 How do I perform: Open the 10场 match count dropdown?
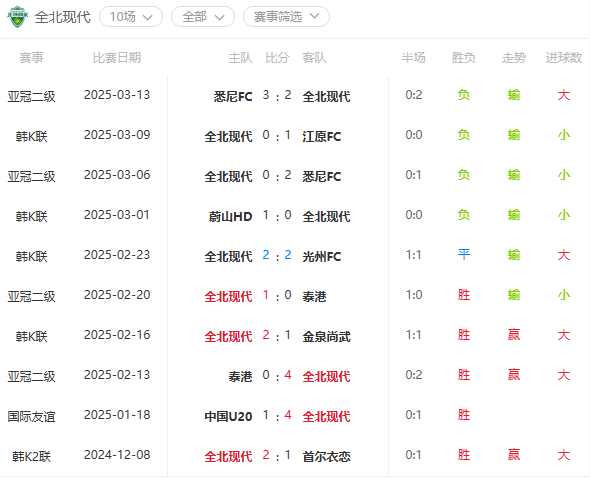pos(131,17)
